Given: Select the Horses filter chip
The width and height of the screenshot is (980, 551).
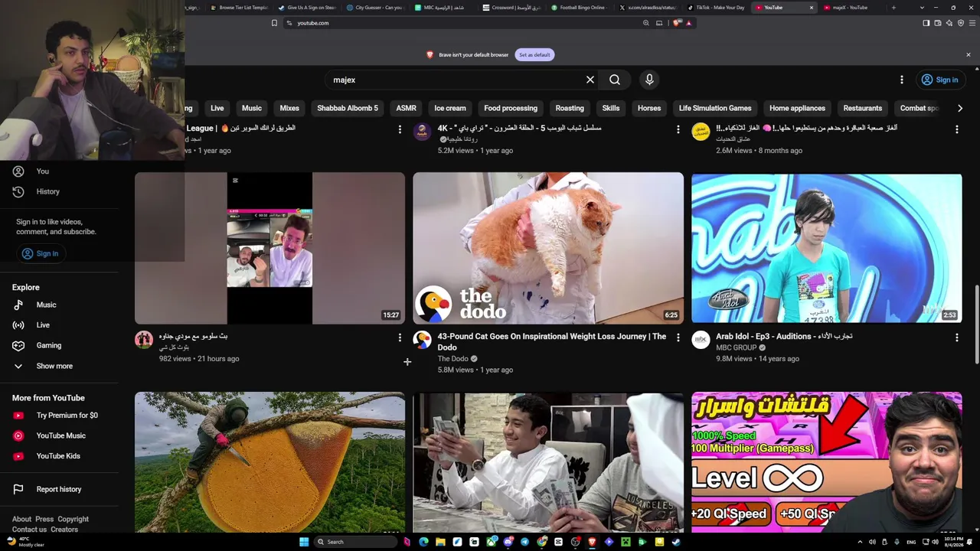Looking at the screenshot, I should [x=649, y=108].
